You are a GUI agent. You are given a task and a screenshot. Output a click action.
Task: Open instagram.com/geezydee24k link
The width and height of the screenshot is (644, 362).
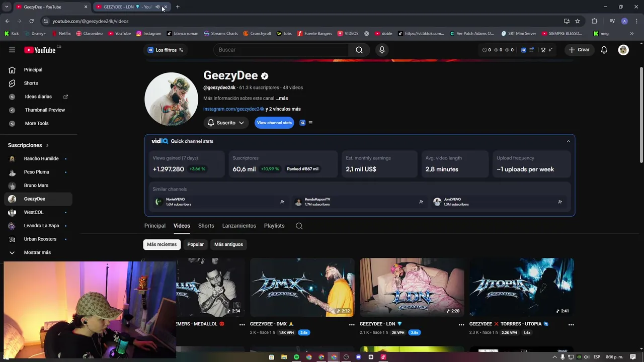[x=234, y=109]
